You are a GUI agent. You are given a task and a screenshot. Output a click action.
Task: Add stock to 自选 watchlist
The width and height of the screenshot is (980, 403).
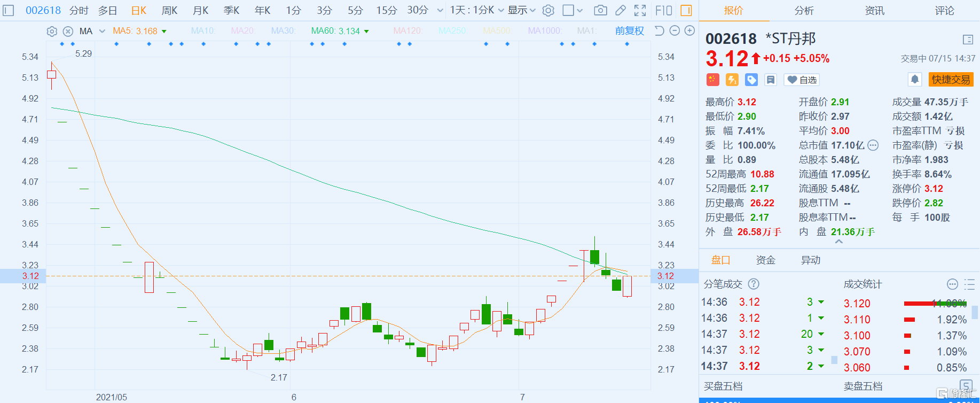coord(802,80)
